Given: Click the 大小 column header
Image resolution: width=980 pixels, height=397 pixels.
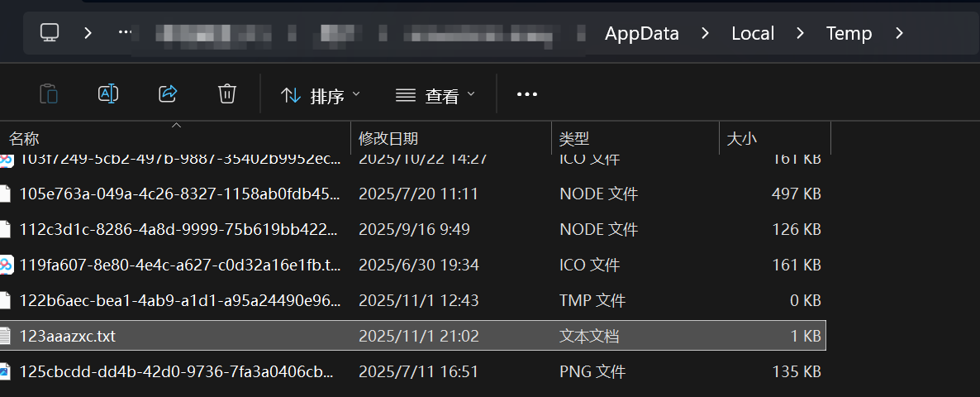Looking at the screenshot, I should 741,139.
